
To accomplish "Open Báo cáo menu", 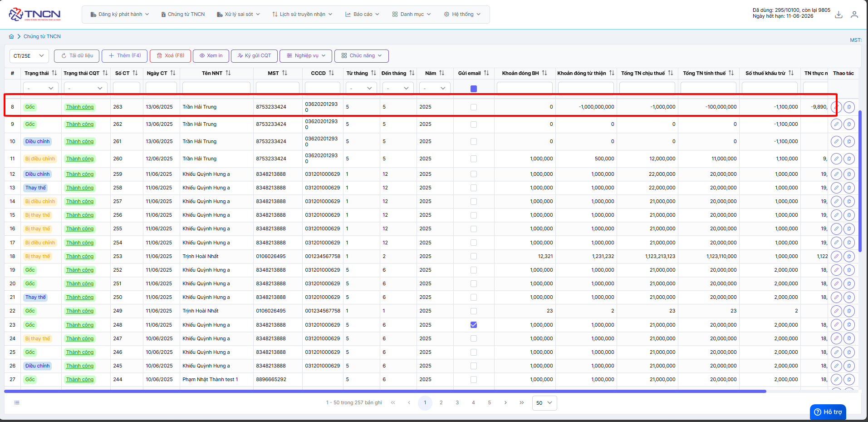I will pos(363,15).
